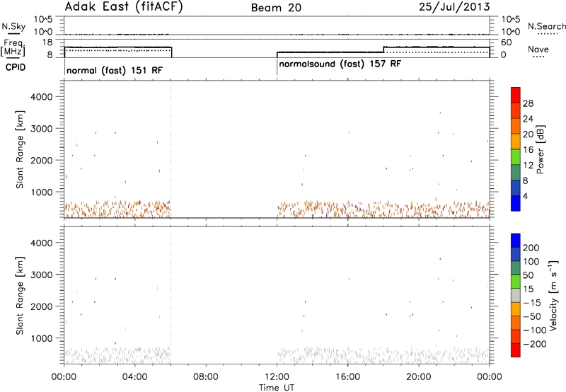
Task: Select the '20:00' time axis label
Action: 419,377
